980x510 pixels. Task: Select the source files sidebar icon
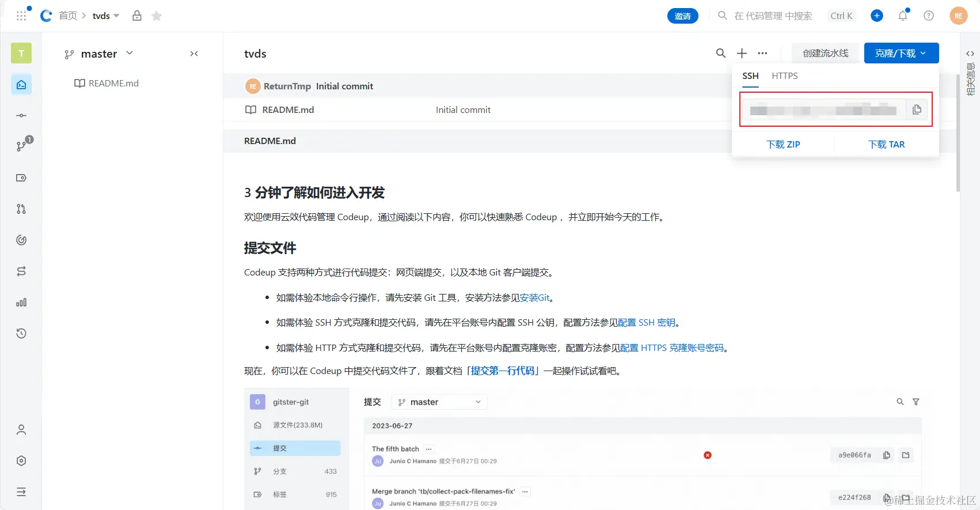21,85
